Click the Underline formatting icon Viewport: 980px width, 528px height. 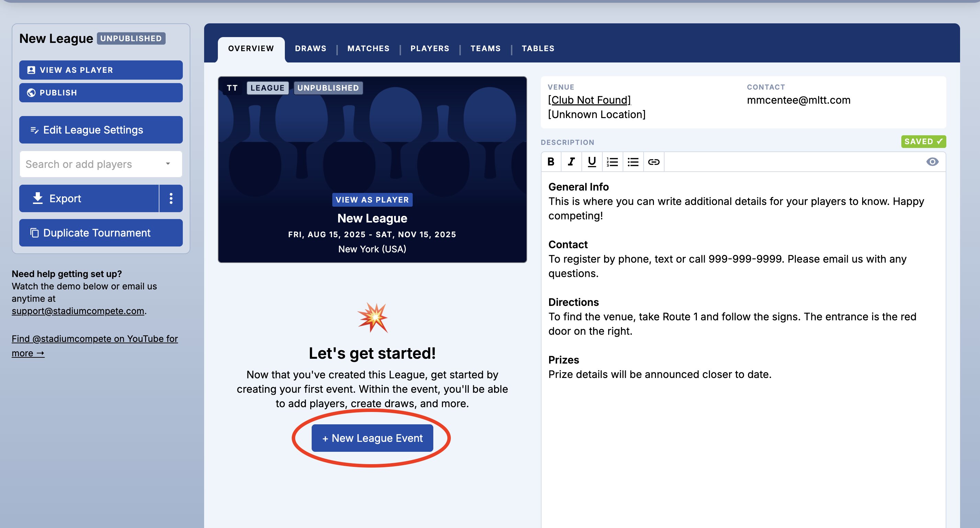[x=592, y=162]
